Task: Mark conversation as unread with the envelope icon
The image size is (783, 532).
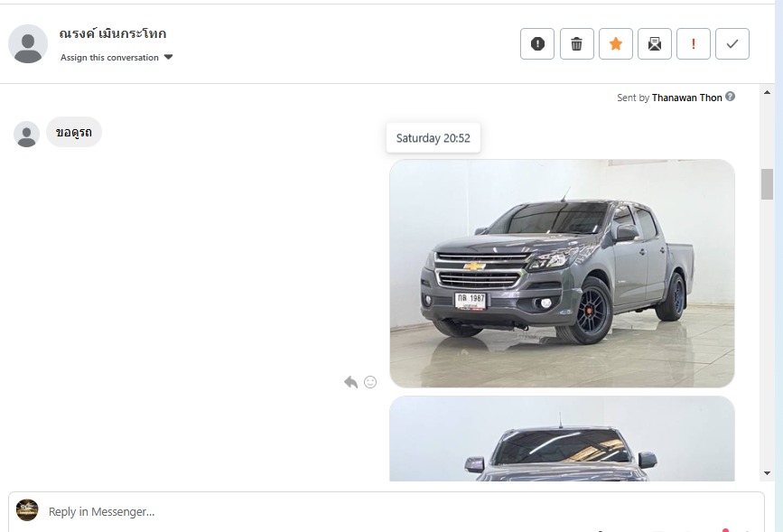Action: (x=655, y=43)
